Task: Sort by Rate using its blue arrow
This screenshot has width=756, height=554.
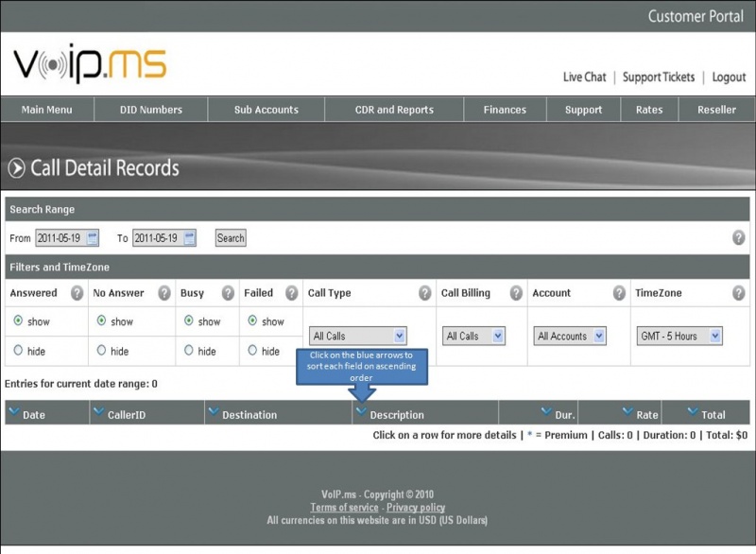Action: (627, 411)
